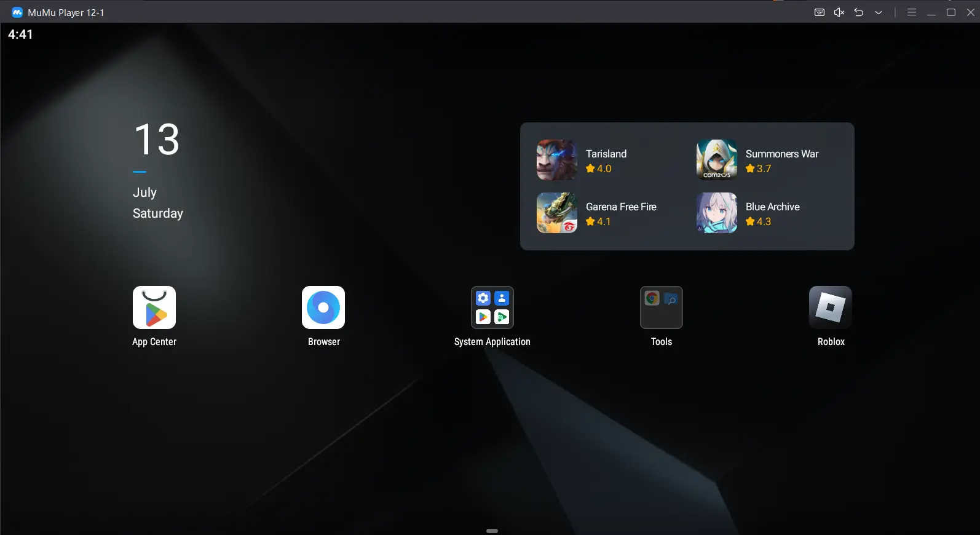Click the Garena Free Fire 4.1 rating

tap(599, 221)
